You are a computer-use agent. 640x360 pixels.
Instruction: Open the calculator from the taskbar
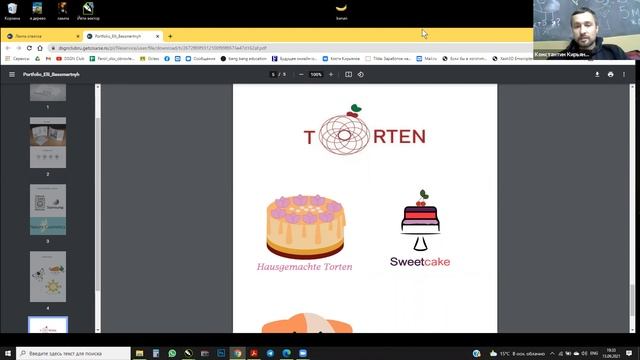pyautogui.click(x=156, y=353)
